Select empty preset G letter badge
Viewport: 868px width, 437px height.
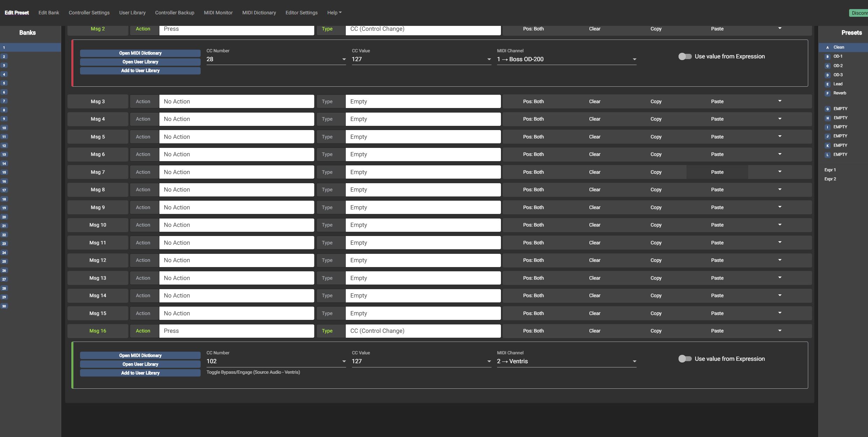827,109
